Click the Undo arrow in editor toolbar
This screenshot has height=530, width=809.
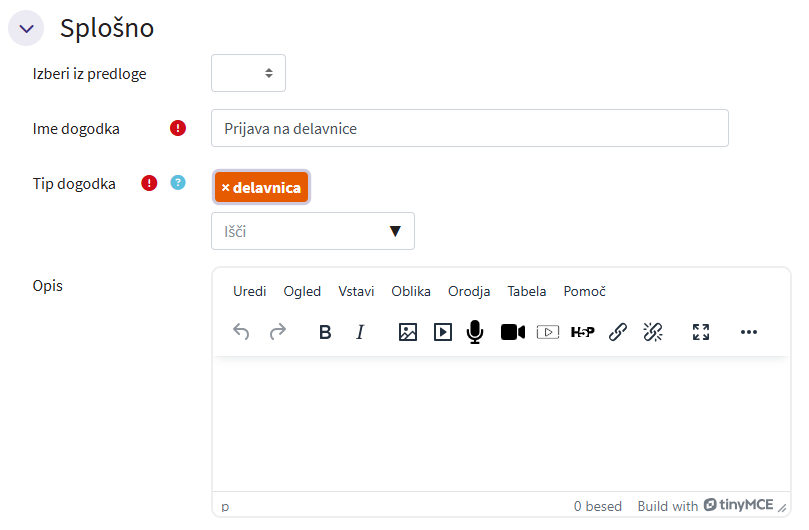pos(241,332)
